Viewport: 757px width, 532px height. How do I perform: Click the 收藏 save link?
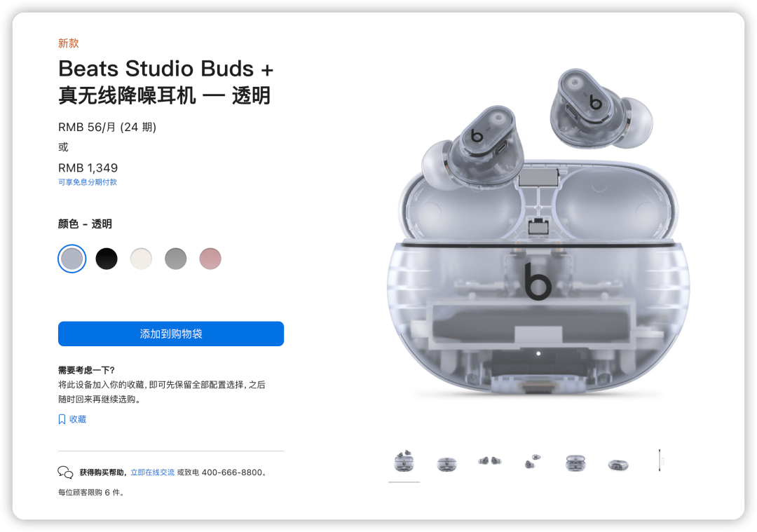[78, 419]
